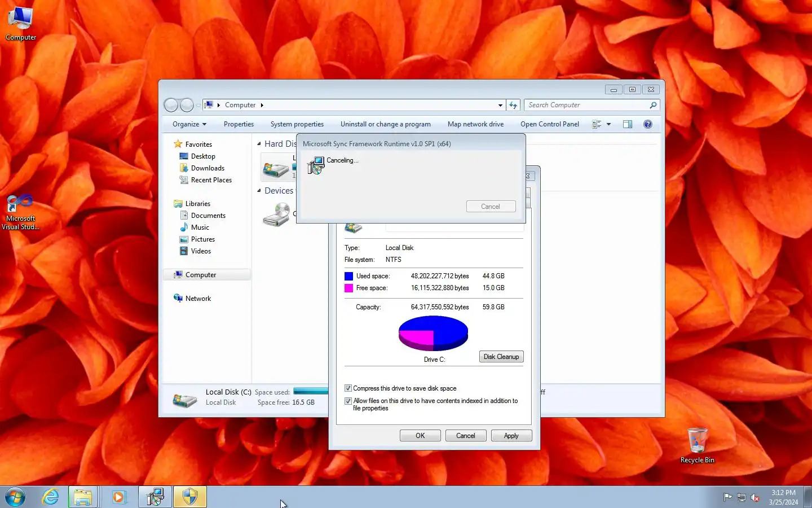Launch Windows Media Player from taskbar

(x=118, y=497)
